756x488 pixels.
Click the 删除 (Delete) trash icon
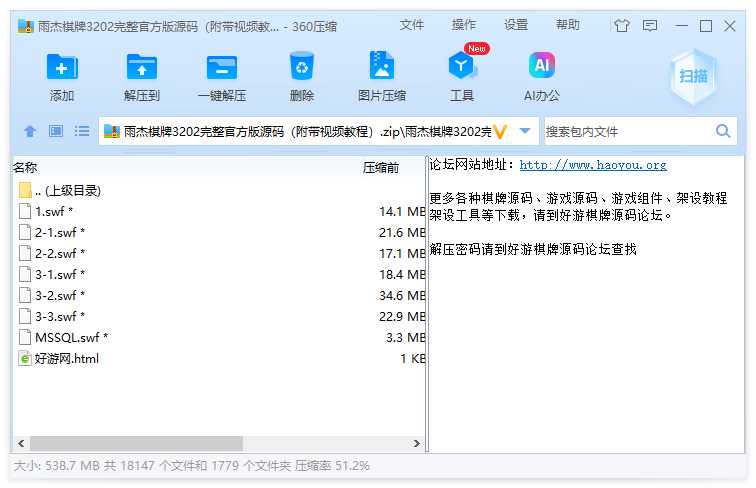coord(302,66)
